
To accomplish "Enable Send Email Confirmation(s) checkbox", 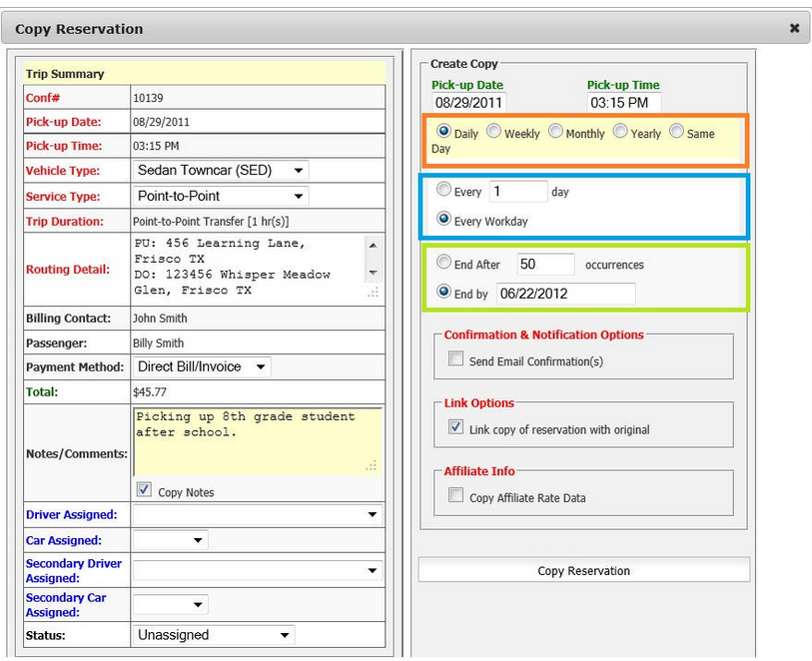I will point(455,359).
